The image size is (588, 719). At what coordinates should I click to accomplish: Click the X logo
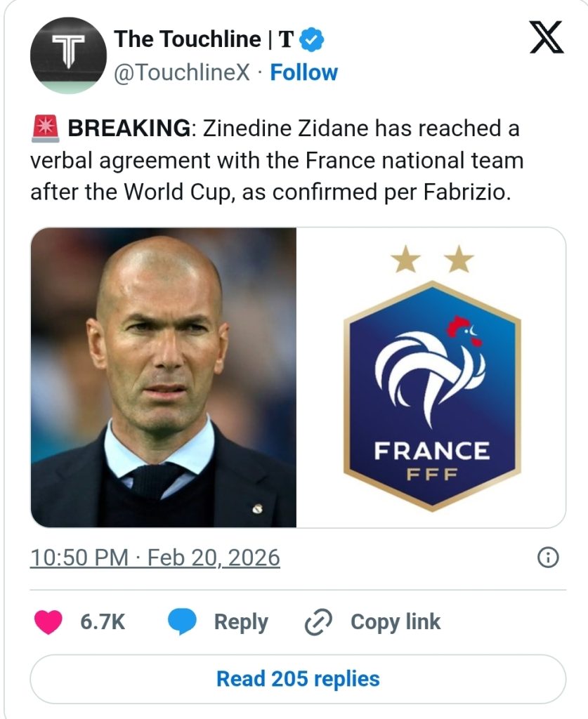point(547,39)
